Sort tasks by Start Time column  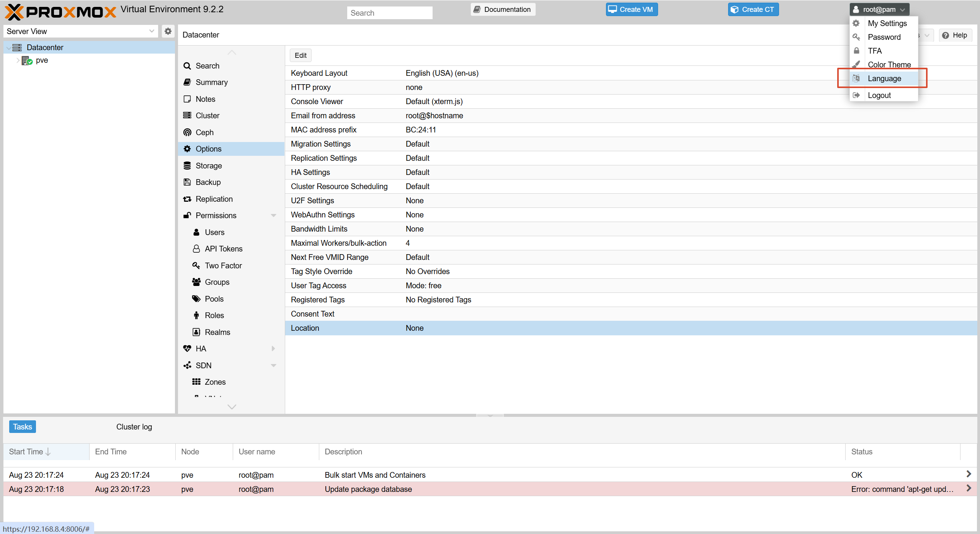tap(46, 452)
